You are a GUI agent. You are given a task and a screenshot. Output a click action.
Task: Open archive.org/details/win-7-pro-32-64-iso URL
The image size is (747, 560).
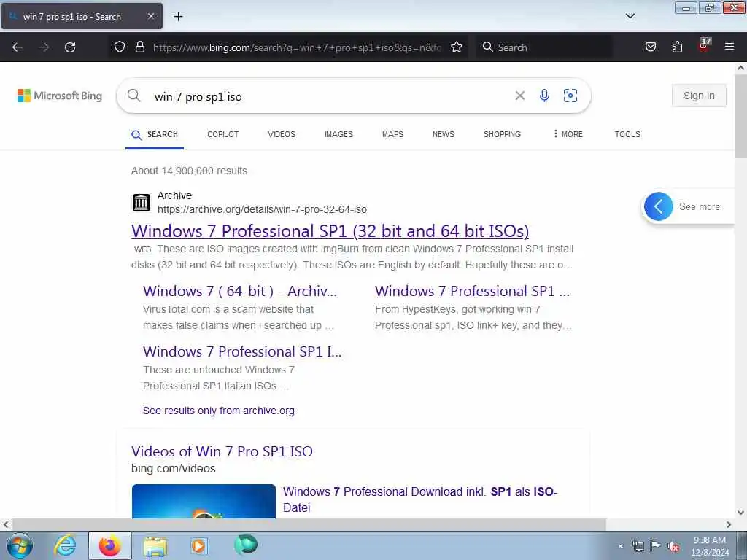262,209
